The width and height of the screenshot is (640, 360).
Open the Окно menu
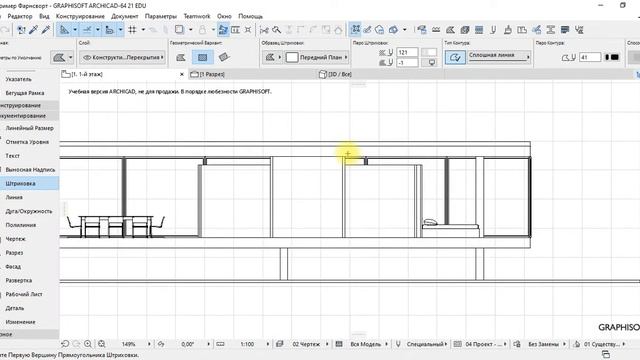pyautogui.click(x=224, y=16)
